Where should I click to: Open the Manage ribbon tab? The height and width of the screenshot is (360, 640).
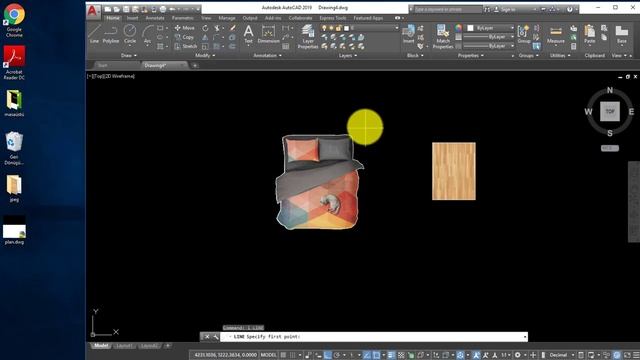click(227, 18)
